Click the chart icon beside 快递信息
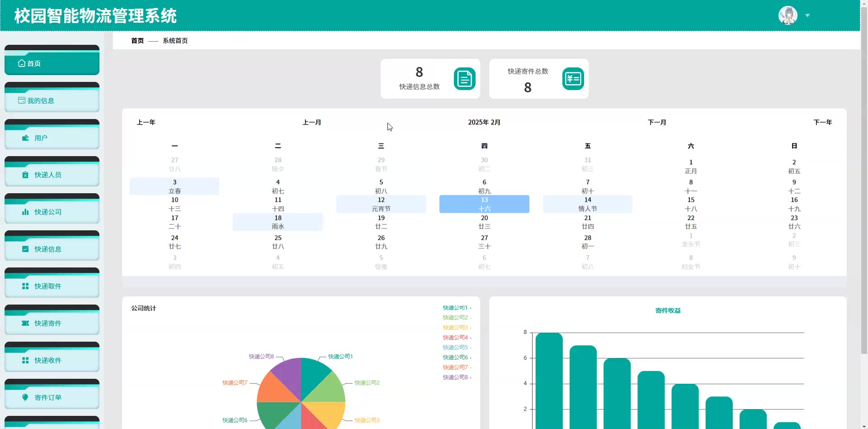 point(25,249)
